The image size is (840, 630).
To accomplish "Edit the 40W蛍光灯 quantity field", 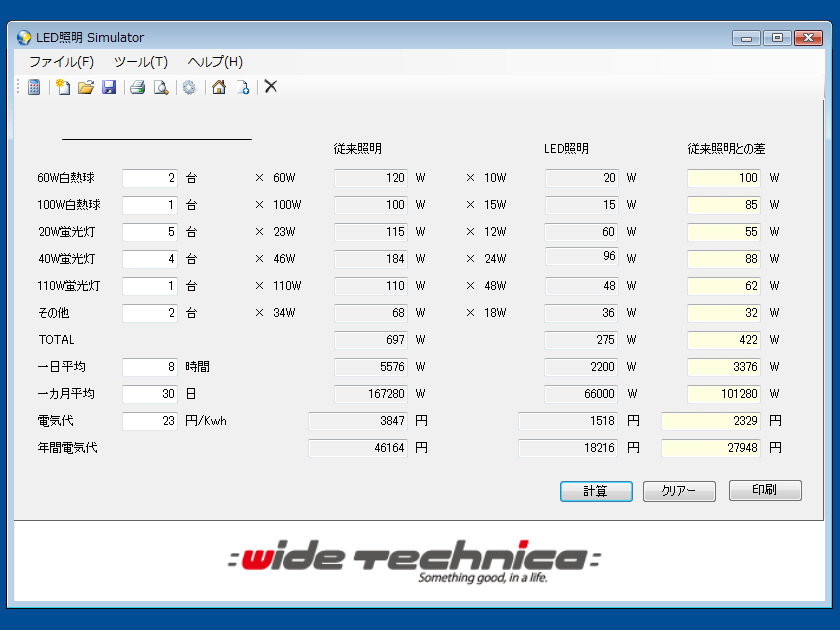I will (x=150, y=259).
